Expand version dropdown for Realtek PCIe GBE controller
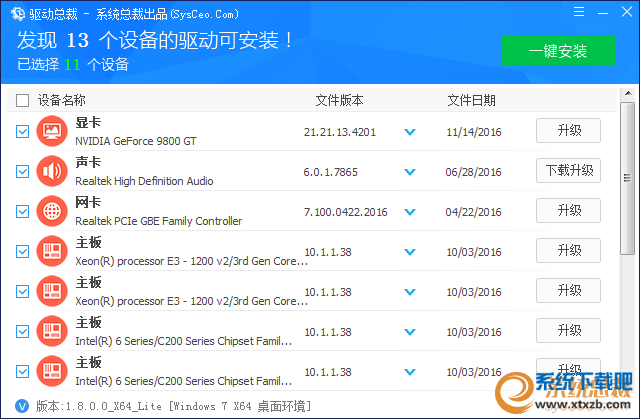This screenshot has height=419, width=640. coord(409,211)
